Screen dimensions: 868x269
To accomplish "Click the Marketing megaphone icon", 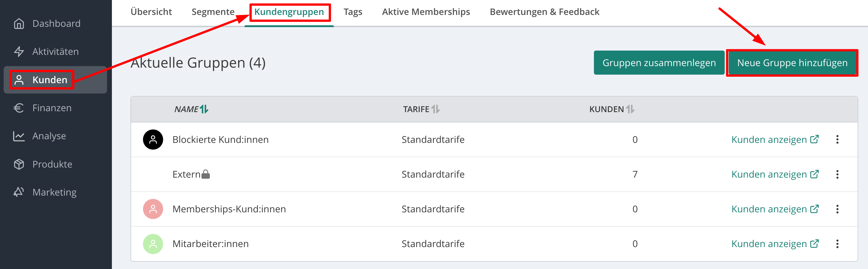I will [19, 192].
